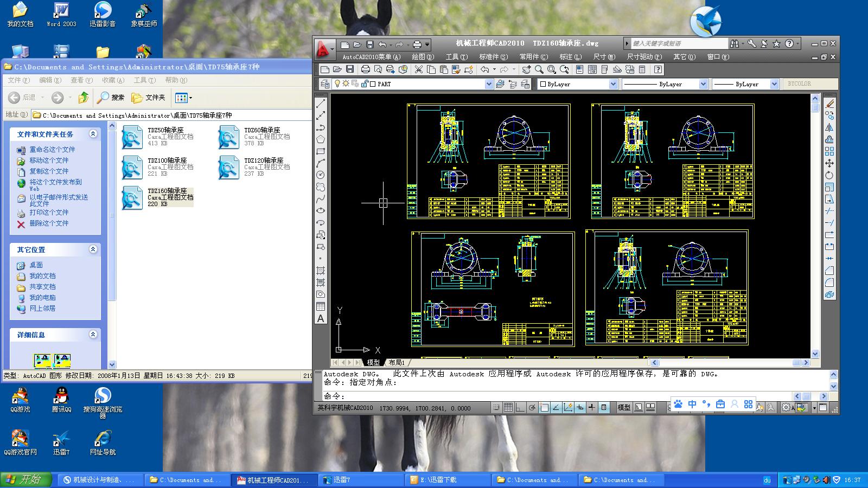Select the Table tool in draw toolbar

click(x=321, y=306)
